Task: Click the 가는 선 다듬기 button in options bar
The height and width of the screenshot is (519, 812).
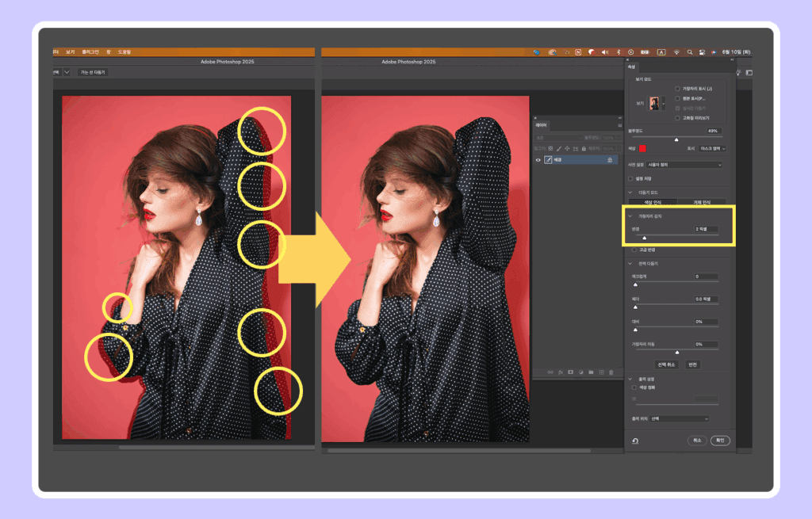Action: pos(93,72)
